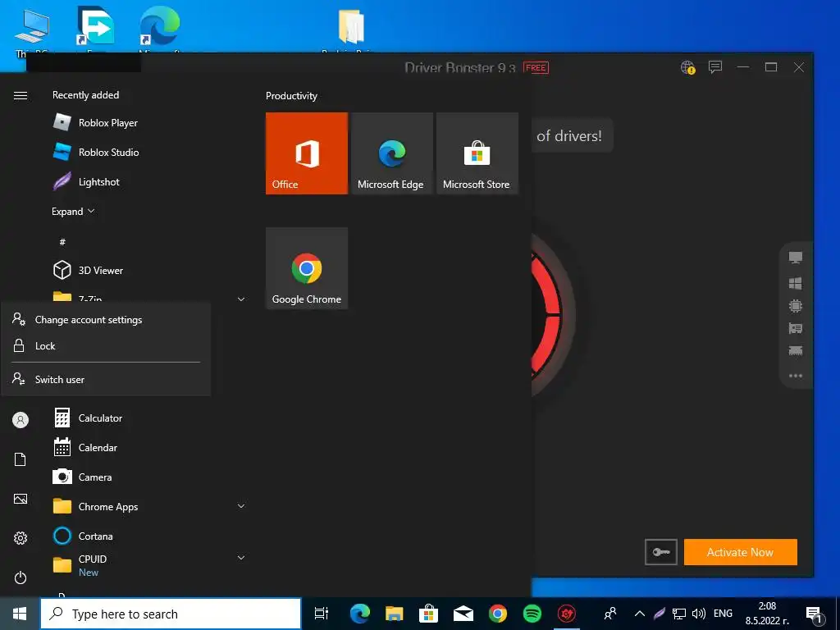Open Pictures from the Start sidebar

pyautogui.click(x=21, y=499)
